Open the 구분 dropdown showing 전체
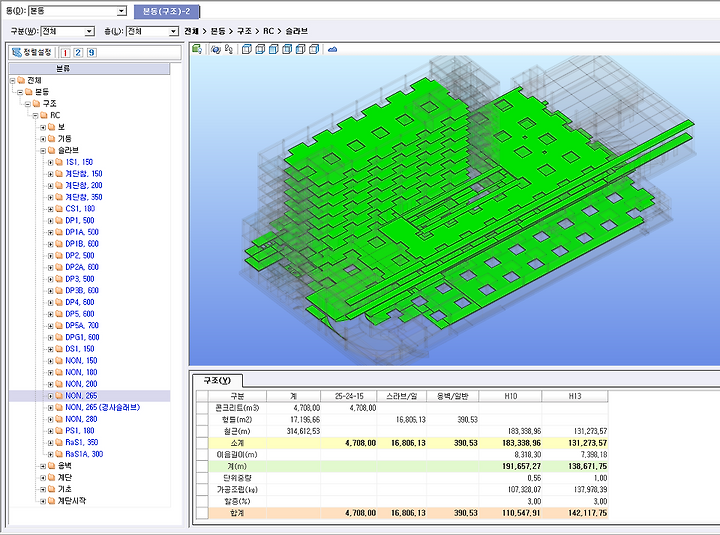 tap(89, 31)
